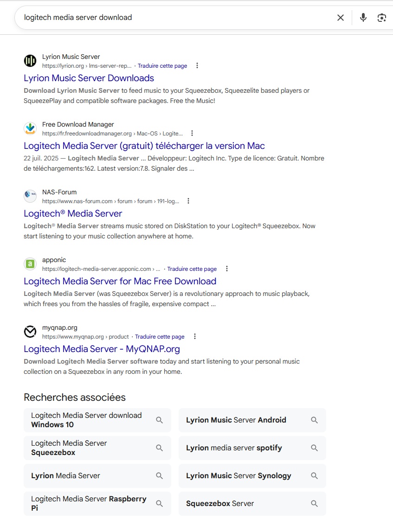The width and height of the screenshot is (393, 532).
Task: Click the Free Download Manager favicon
Action: click(x=30, y=128)
